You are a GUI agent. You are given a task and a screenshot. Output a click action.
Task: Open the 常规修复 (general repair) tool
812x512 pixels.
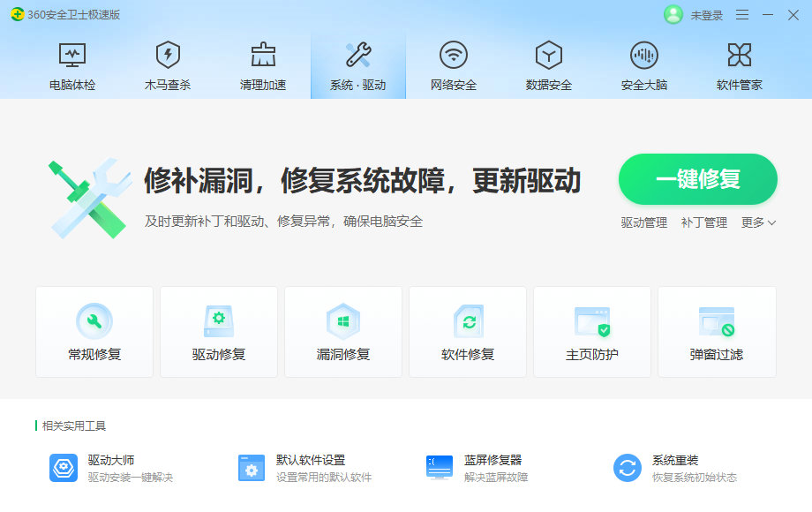pyautogui.click(x=94, y=331)
